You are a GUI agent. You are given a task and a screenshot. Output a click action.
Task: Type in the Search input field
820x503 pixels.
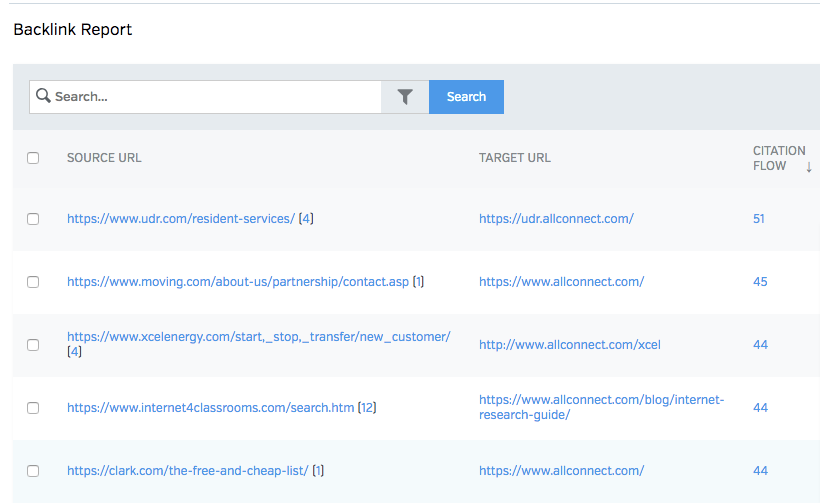click(215, 97)
